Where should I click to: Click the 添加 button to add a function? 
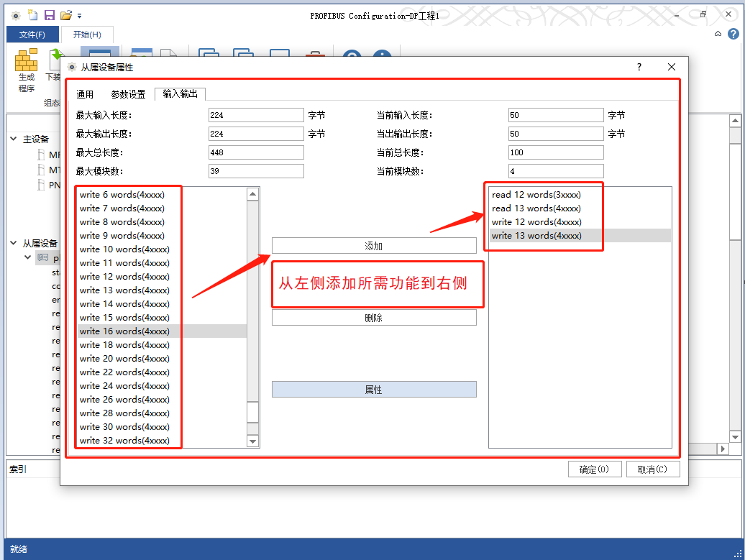[373, 245]
